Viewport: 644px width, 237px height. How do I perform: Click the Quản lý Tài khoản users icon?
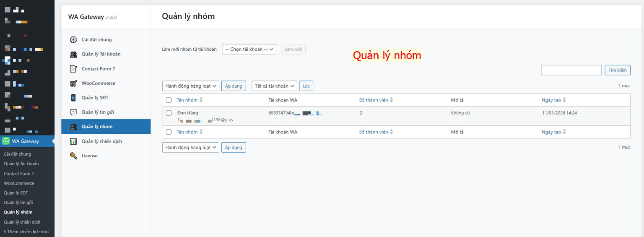coord(73,54)
